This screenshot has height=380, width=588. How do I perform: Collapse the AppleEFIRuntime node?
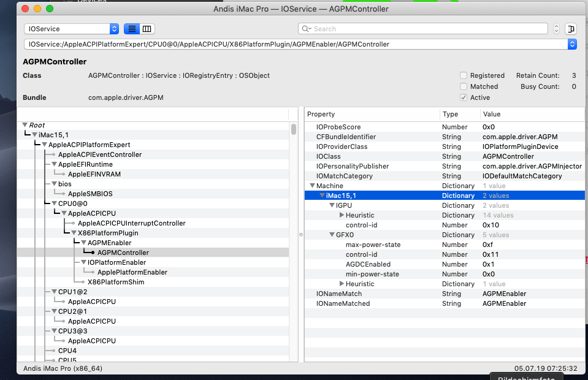[54, 164]
